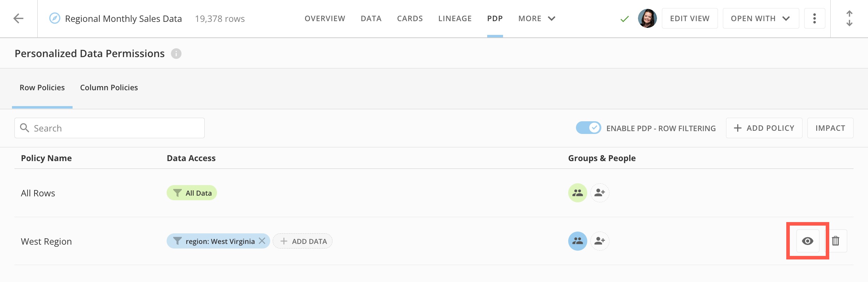The width and height of the screenshot is (868, 282).
Task: Click the green sync checkmark in the header
Action: [624, 19]
